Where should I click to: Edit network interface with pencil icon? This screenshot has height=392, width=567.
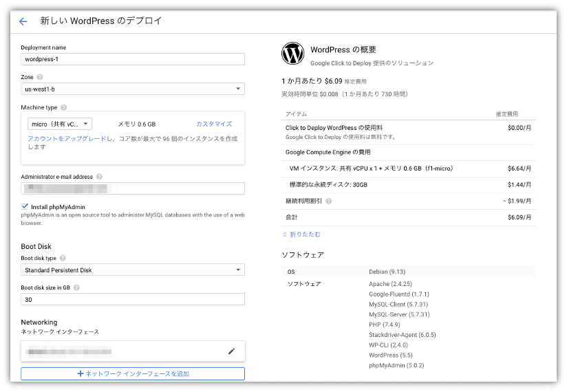click(231, 351)
